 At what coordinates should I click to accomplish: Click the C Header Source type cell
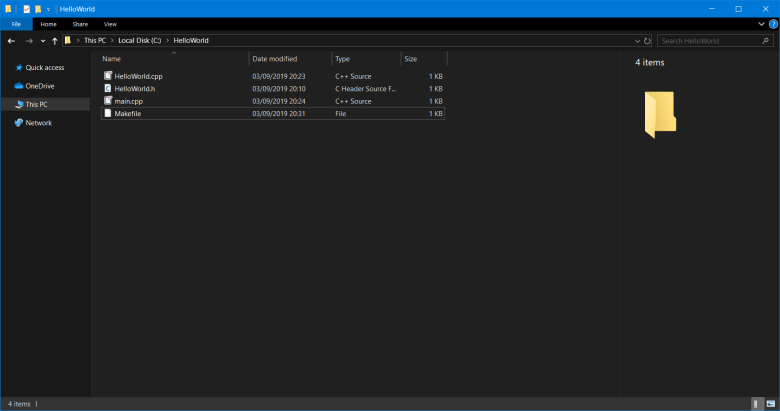click(365, 89)
